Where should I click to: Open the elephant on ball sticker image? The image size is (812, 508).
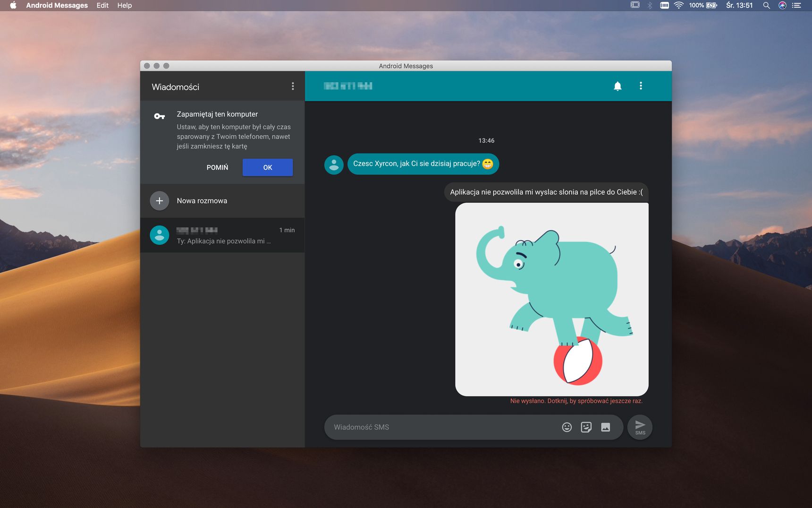pyautogui.click(x=552, y=299)
